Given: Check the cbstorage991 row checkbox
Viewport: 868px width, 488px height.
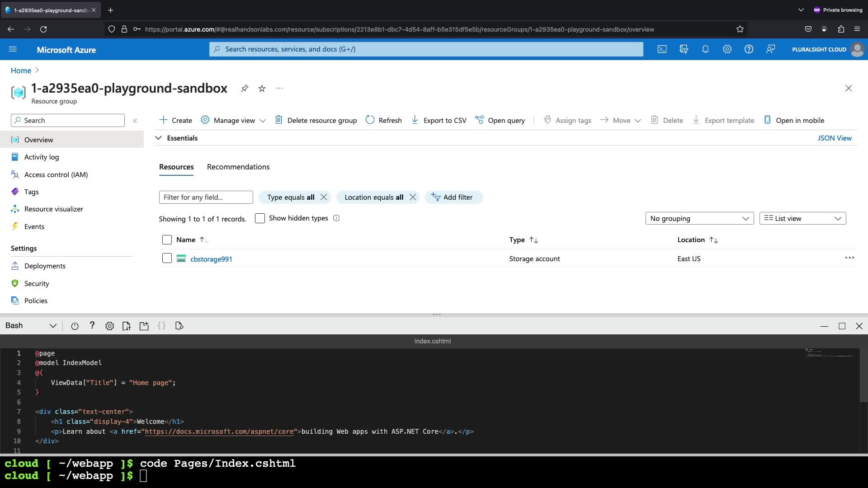Looking at the screenshot, I should point(167,258).
